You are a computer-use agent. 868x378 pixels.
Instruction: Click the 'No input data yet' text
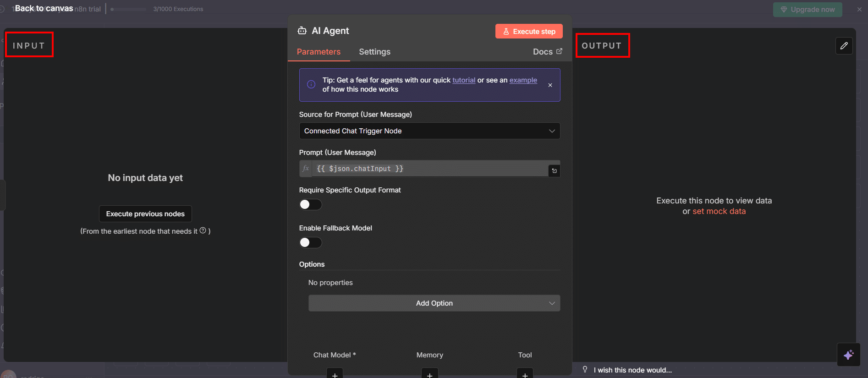pos(145,178)
